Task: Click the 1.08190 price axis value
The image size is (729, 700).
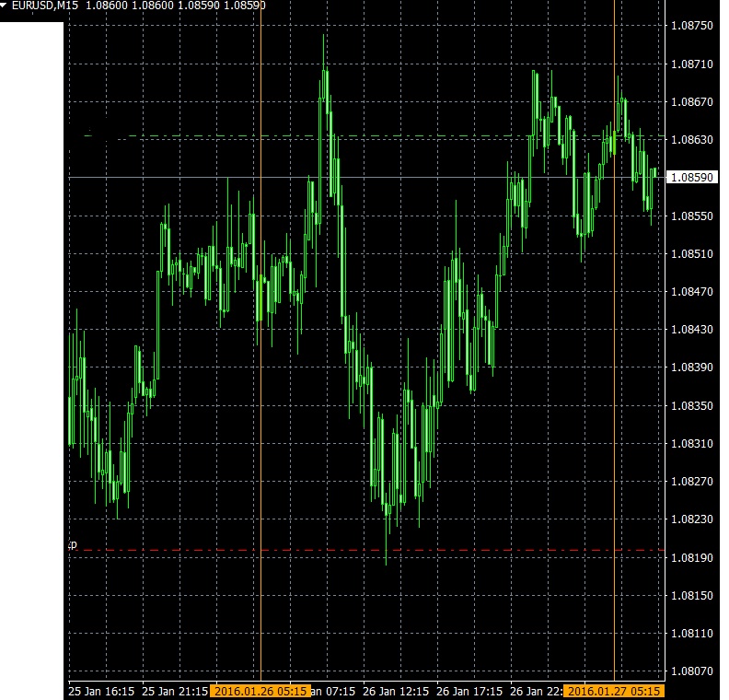Action: 692,557
